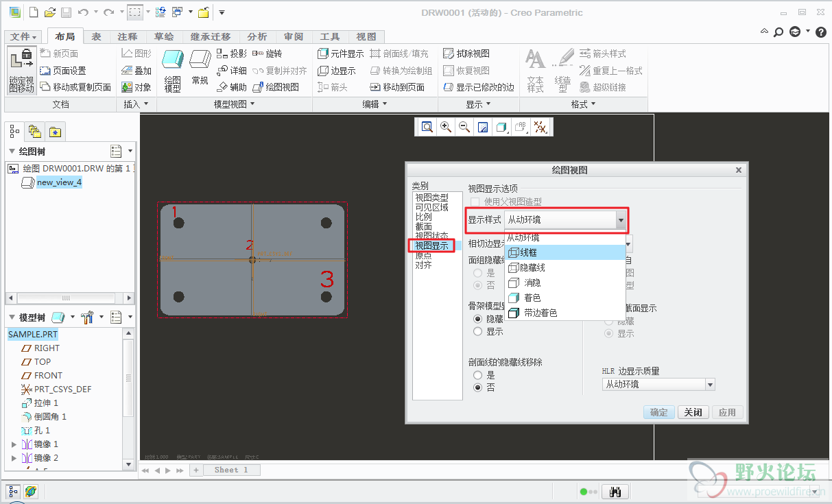Viewport: 832px width, 504px height.
Task: Open the help question mark icon
Action: click(x=821, y=32)
